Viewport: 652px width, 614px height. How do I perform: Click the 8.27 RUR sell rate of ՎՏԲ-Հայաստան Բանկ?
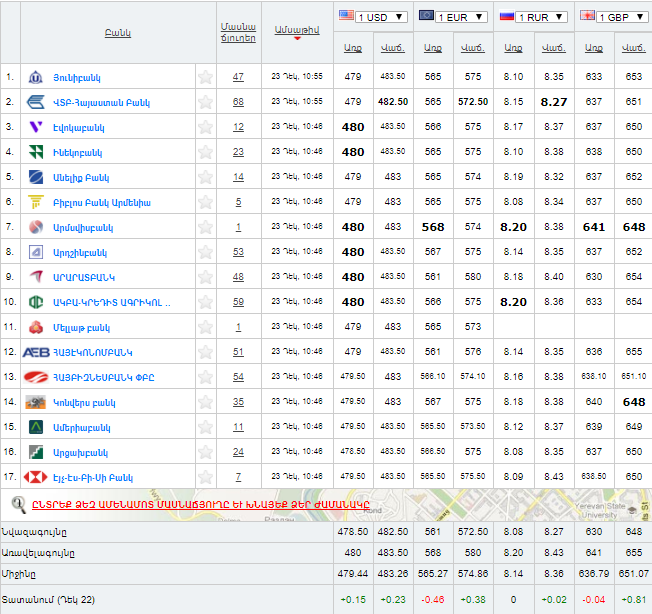point(553,102)
